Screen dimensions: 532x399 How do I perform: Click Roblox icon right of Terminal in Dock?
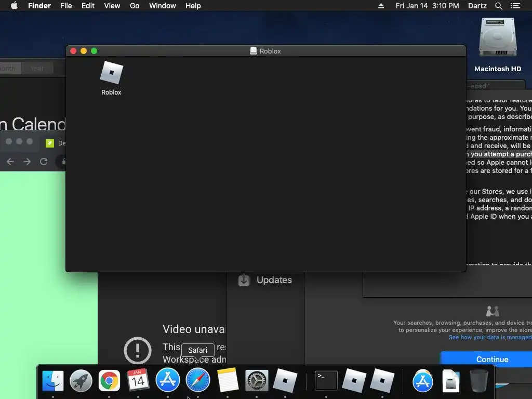(354, 380)
